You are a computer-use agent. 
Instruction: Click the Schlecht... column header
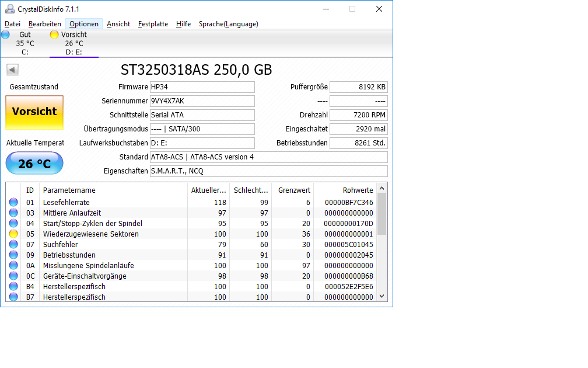tap(250, 190)
